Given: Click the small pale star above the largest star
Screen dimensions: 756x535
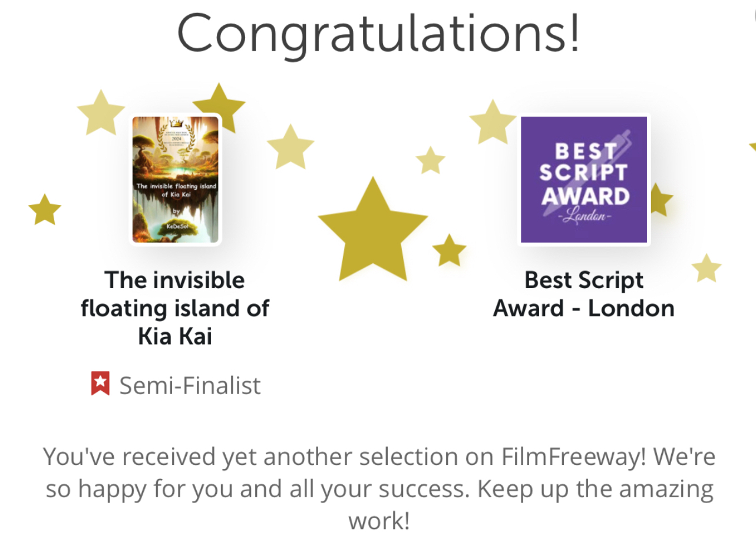Looking at the screenshot, I should click(431, 161).
